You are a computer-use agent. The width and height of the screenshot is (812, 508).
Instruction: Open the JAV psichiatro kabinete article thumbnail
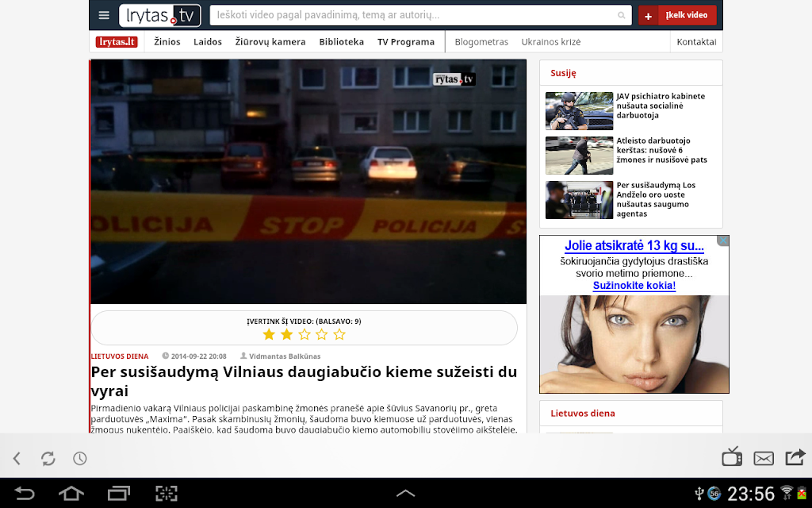coord(579,111)
